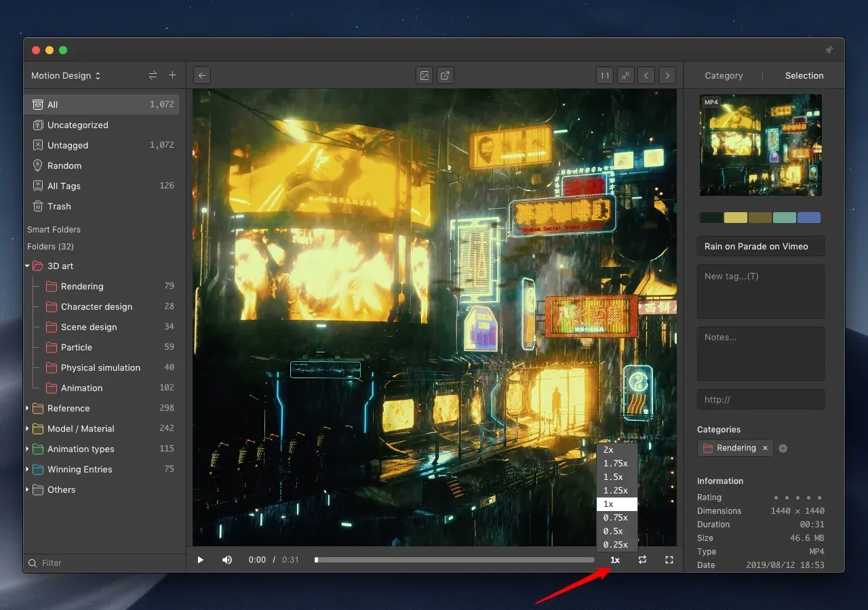The image size is (868, 610).
Task: Expand the Others folder
Action: coord(28,489)
